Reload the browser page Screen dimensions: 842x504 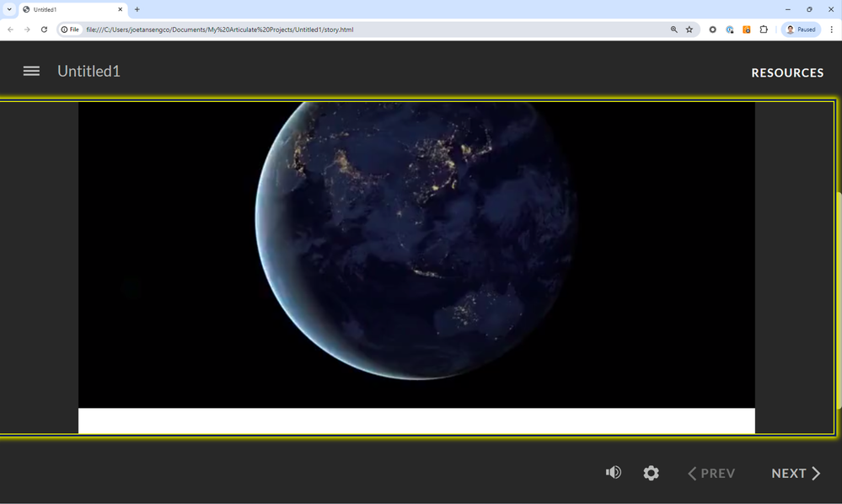point(44,29)
